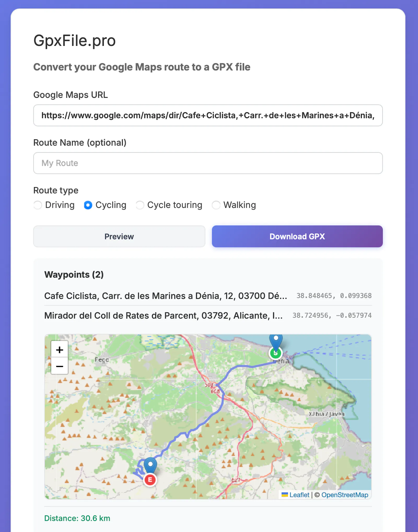Viewport: 418px width, 532px height.
Task: Click the Convert your Google Maps route subtitle
Action: coord(142,67)
